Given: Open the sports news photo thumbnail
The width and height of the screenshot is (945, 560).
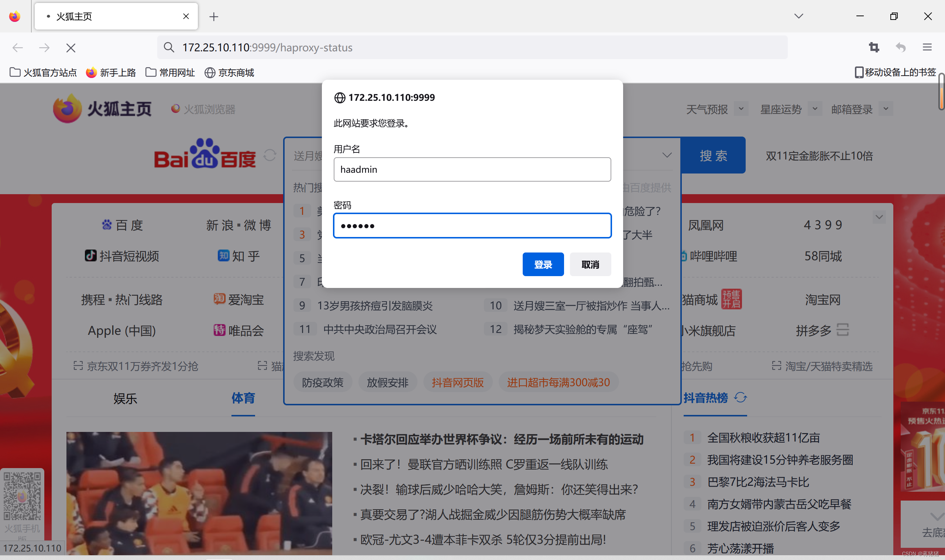Looking at the screenshot, I should click(x=199, y=493).
